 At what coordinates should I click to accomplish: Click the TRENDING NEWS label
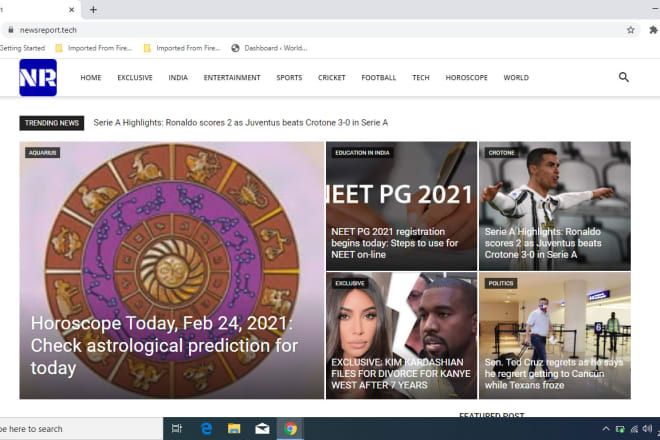(52, 123)
